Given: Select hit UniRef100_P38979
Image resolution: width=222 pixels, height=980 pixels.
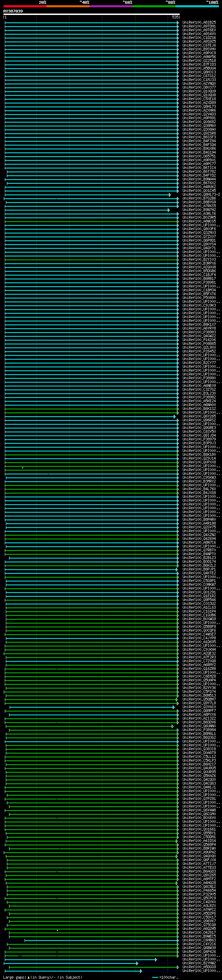Looking at the screenshot, I should [x=199, y=439].
